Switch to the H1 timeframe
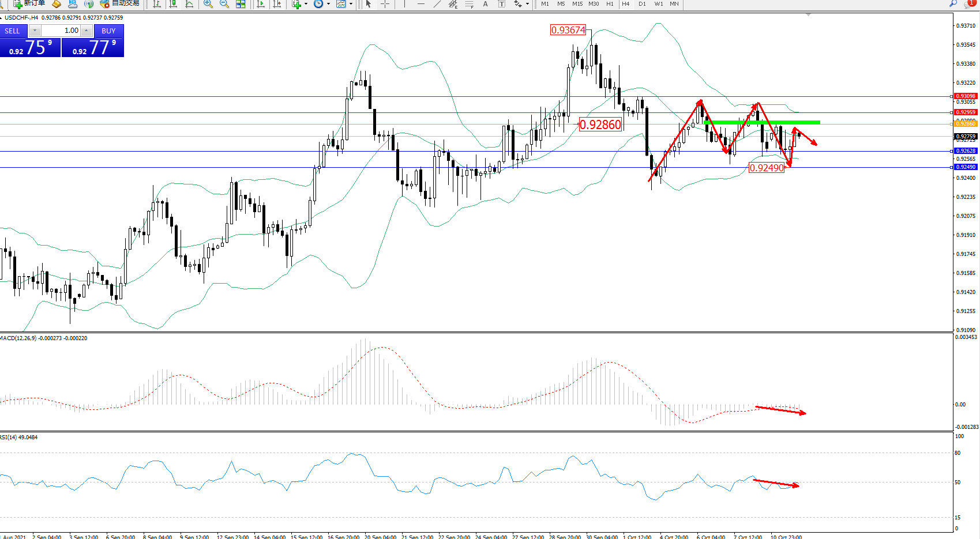 (610, 4)
